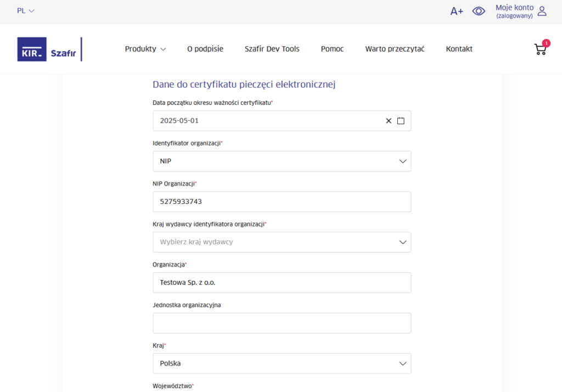The height and width of the screenshot is (392, 562).
Task: Expand the Produkty menu
Action: [x=145, y=49]
